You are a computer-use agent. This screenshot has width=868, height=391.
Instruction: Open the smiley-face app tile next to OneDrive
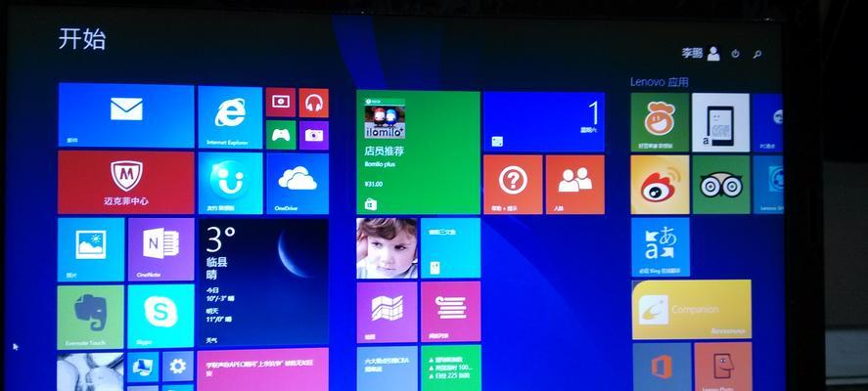(x=230, y=183)
